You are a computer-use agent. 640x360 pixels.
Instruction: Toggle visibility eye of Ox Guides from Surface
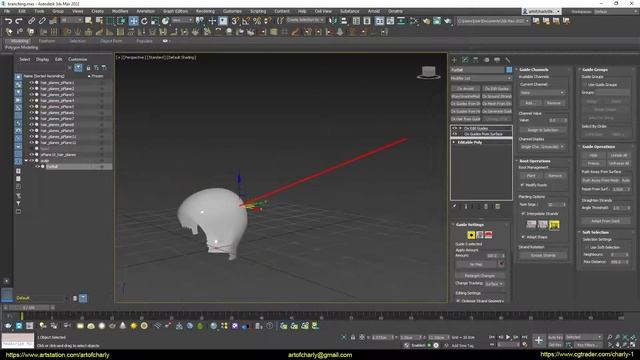[454, 134]
